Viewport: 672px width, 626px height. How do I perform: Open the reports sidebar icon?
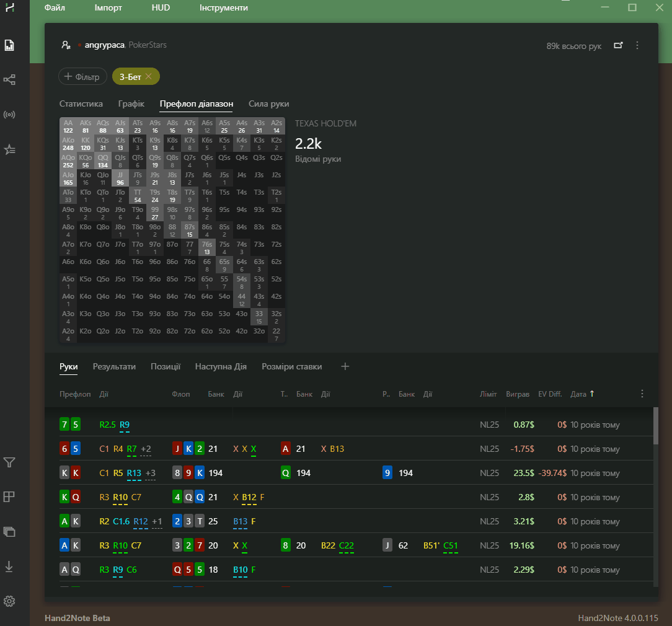tap(9, 45)
